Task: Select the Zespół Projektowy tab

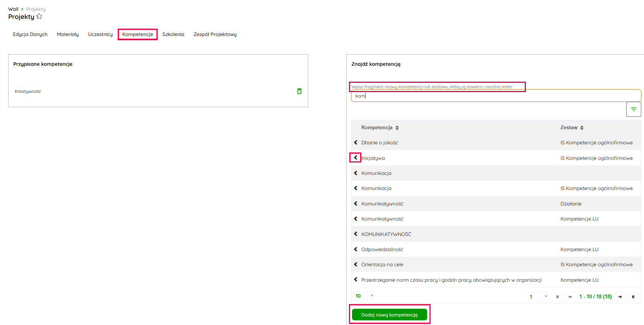Action: click(x=215, y=34)
